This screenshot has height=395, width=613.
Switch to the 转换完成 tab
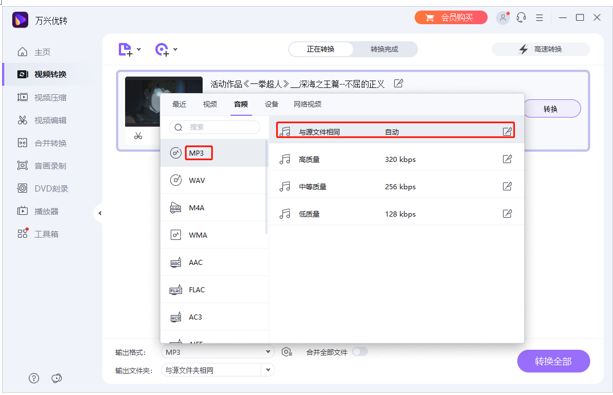coord(384,49)
